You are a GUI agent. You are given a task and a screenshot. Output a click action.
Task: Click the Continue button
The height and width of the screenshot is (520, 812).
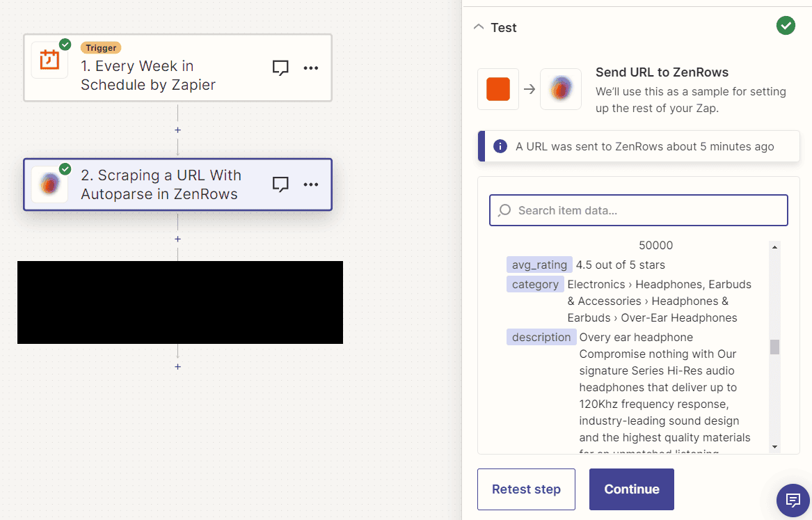coord(632,489)
